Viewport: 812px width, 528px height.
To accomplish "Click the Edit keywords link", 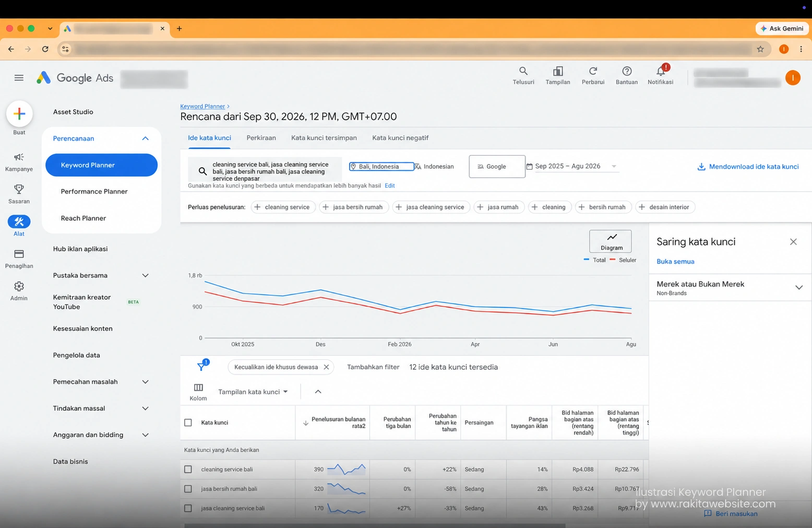I will 390,185.
